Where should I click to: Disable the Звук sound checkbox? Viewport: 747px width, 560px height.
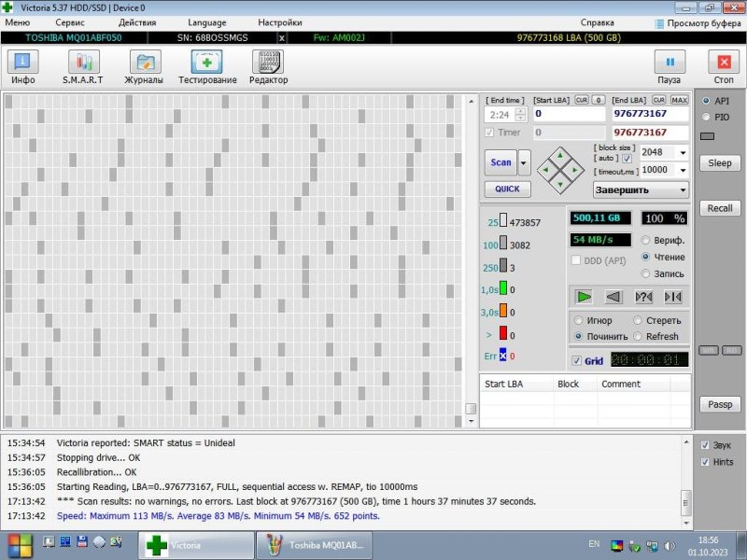tap(706, 445)
